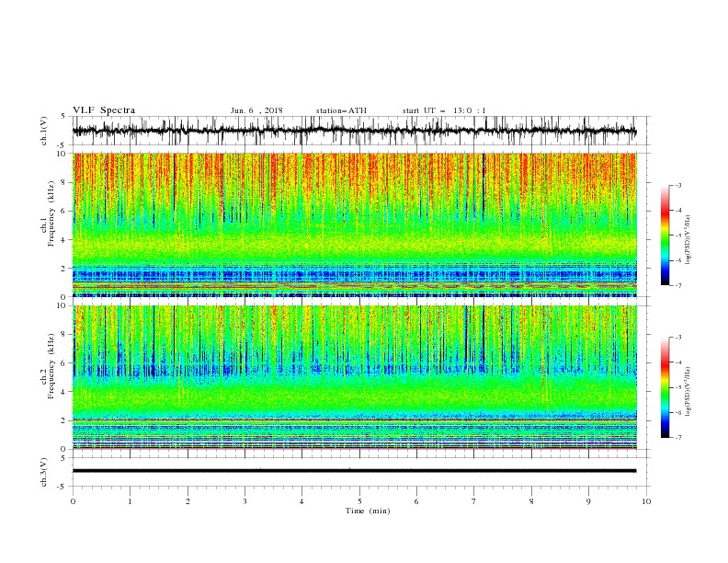Click the ch.2 'Frequency (kHz)' axis label
The width and height of the screenshot is (728, 563).
(x=51, y=366)
